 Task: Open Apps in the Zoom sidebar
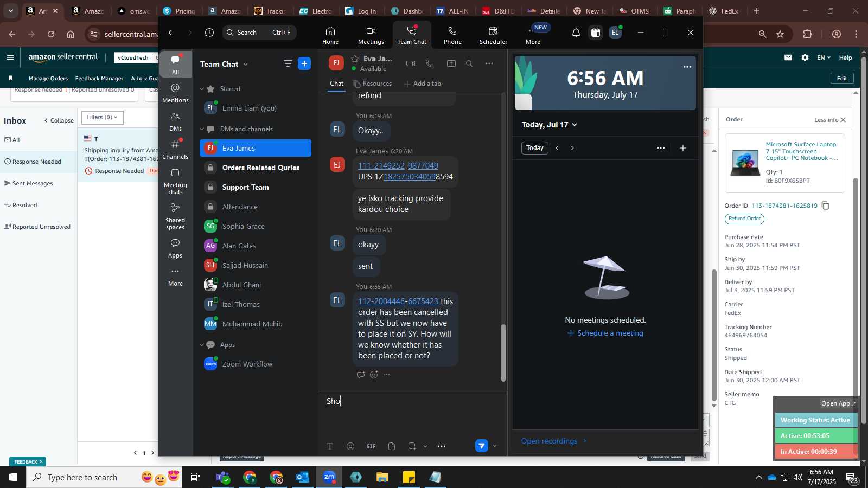click(x=175, y=248)
